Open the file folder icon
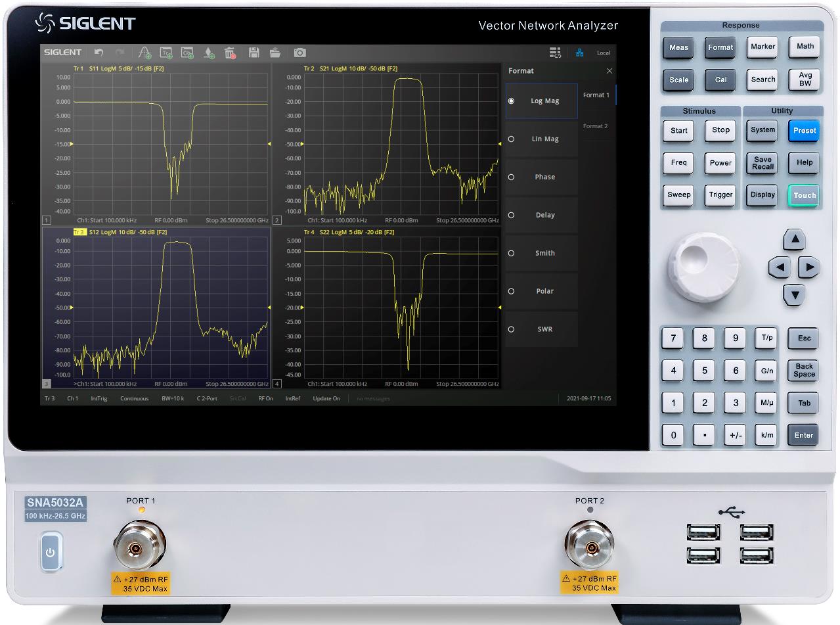 click(275, 53)
